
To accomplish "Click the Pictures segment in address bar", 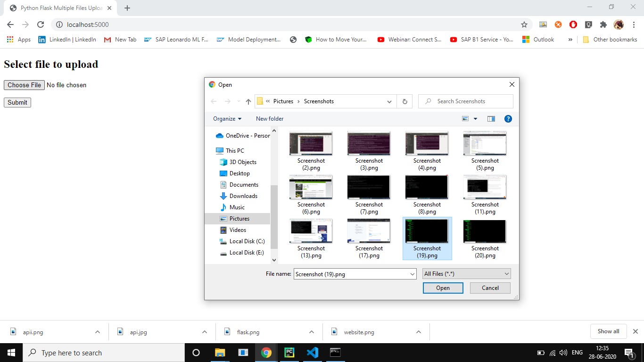I will tap(283, 101).
